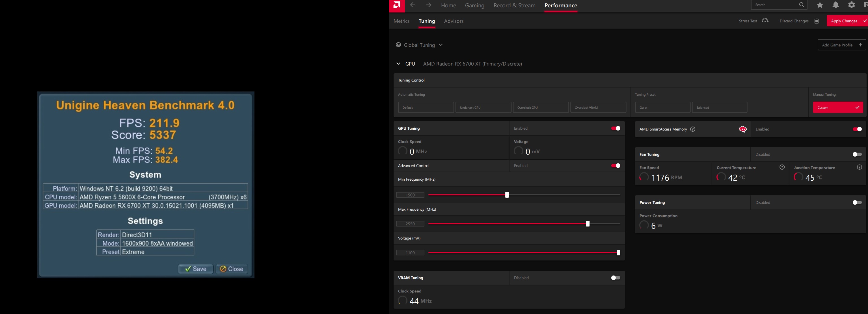This screenshot has width=868, height=314.
Task: Switch to the Metrics tab
Action: [401, 21]
